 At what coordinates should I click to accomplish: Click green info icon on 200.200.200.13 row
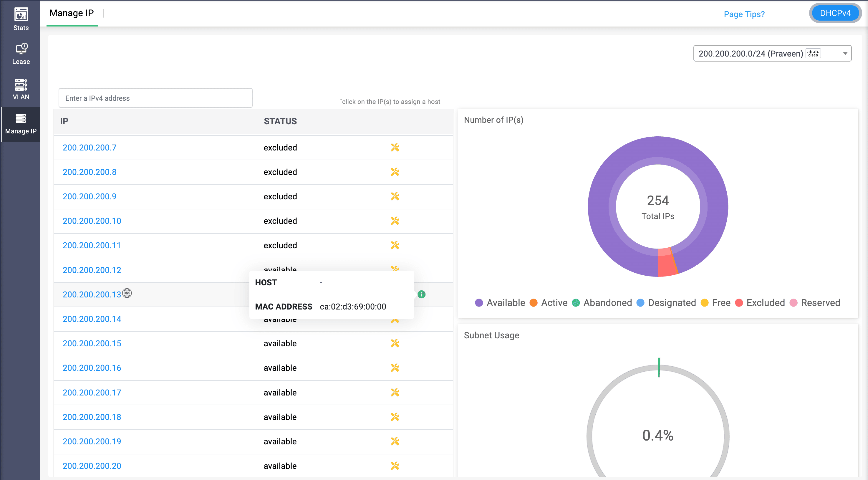(x=421, y=294)
